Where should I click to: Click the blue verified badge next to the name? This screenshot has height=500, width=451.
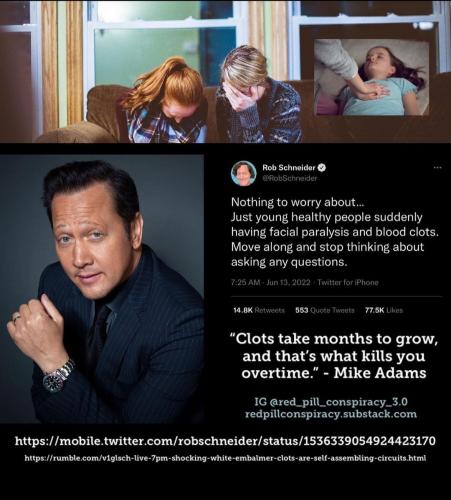point(322,167)
